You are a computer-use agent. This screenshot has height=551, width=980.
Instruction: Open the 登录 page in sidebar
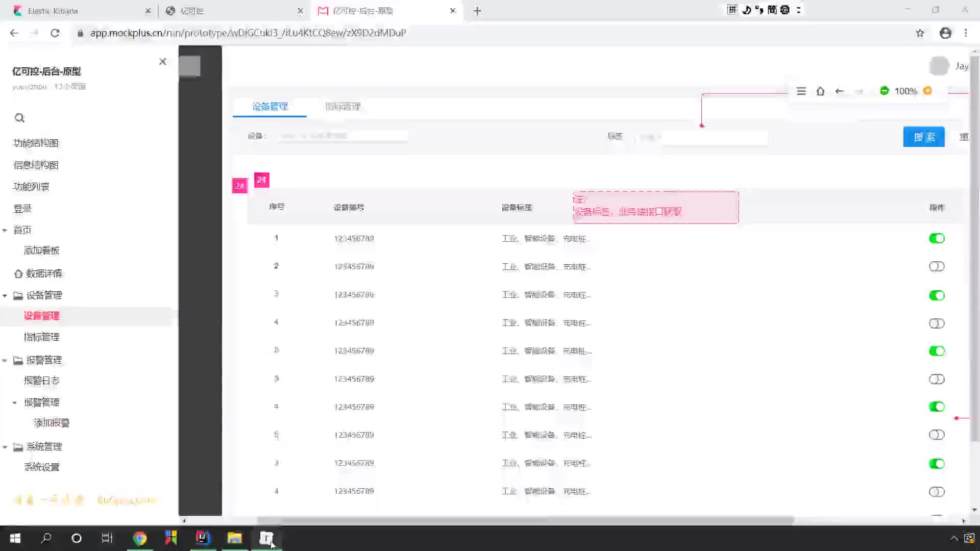pyautogui.click(x=22, y=208)
